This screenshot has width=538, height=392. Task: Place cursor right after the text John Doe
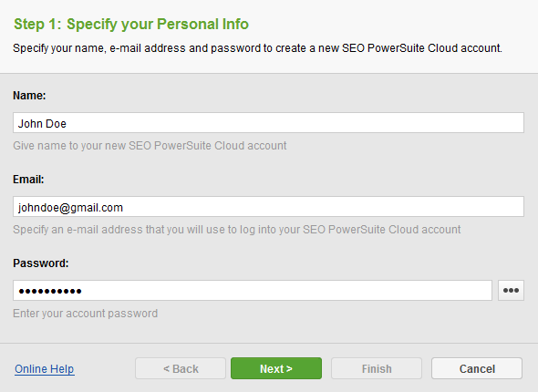click(x=67, y=123)
